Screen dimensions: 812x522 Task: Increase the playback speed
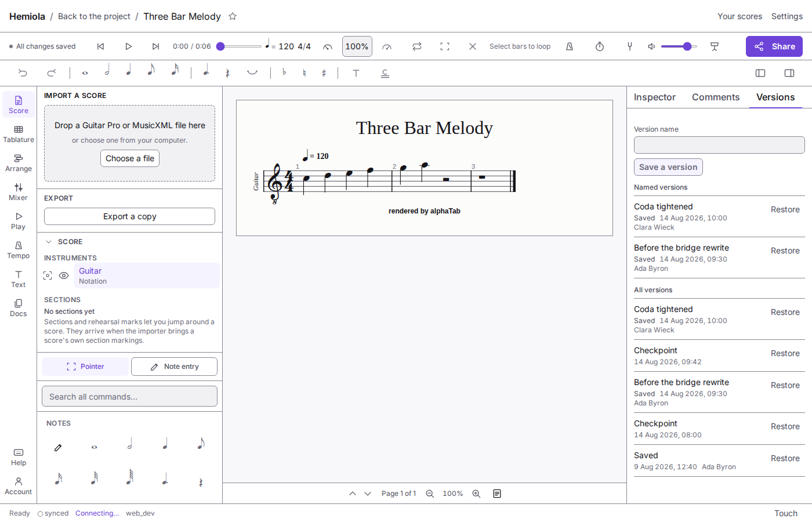click(387, 46)
